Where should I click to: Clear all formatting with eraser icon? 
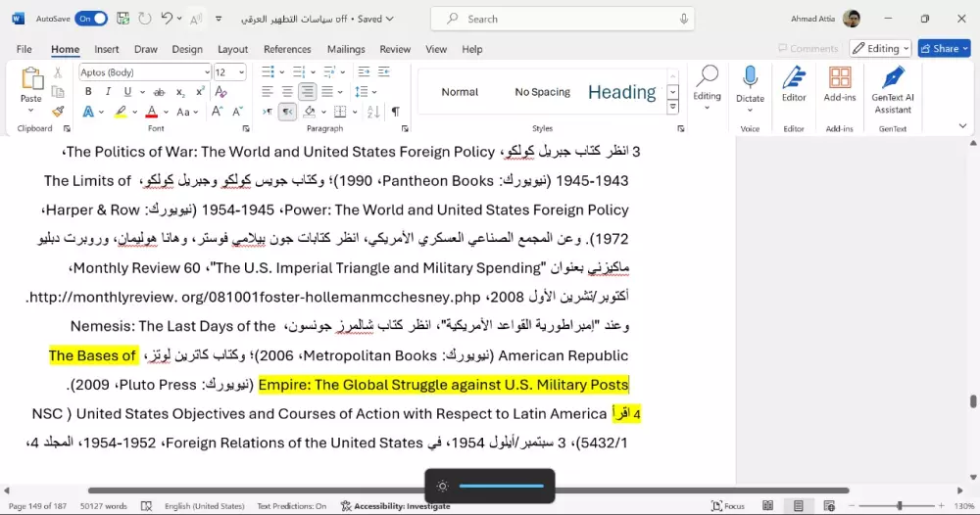point(220,92)
